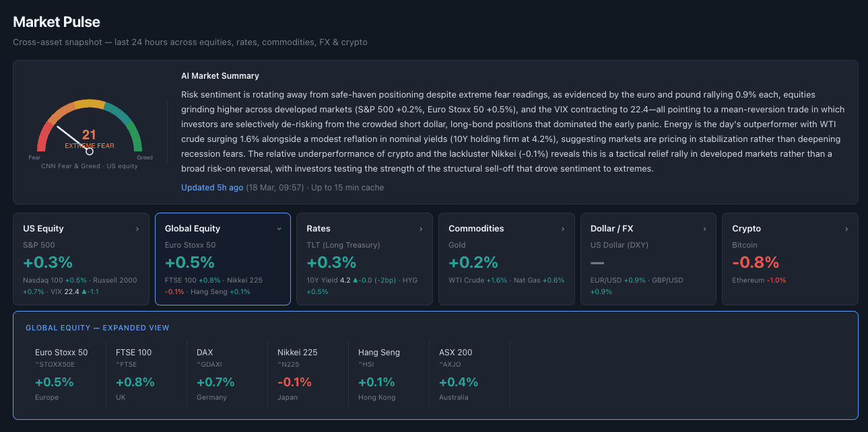This screenshot has width=868, height=432.
Task: Expand the Commodities card chevron
Action: 564,228
